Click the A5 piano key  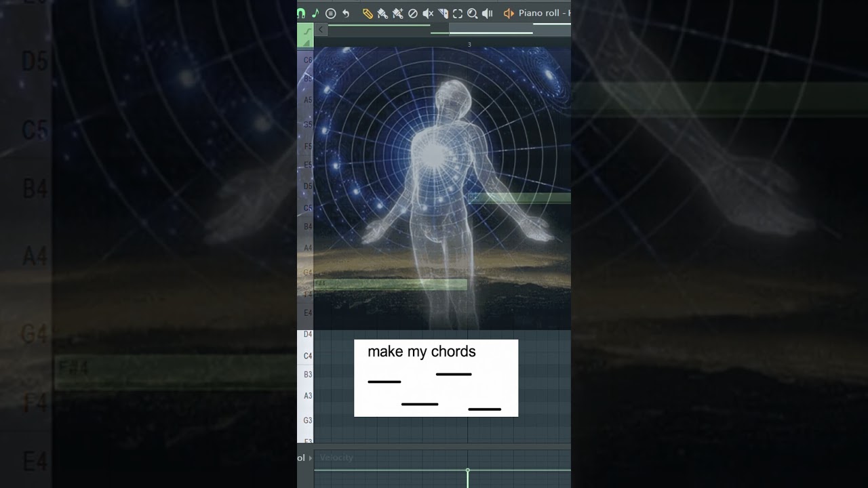click(306, 100)
